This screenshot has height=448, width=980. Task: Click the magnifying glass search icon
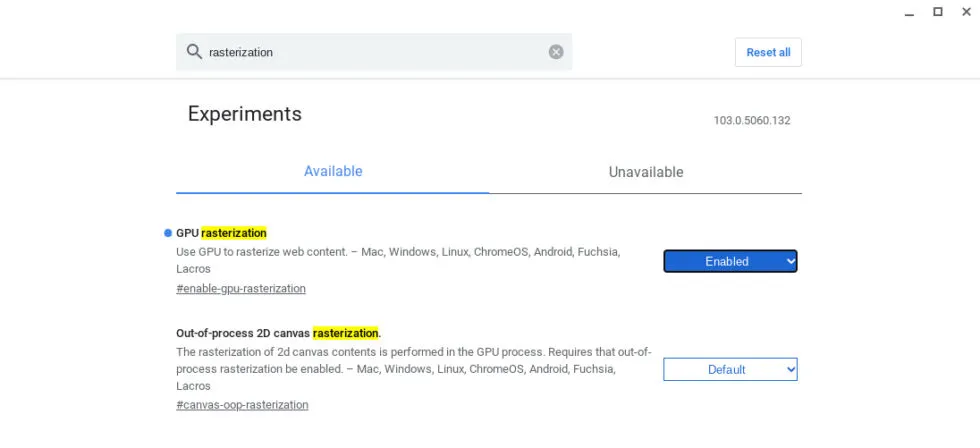pyautogui.click(x=194, y=51)
